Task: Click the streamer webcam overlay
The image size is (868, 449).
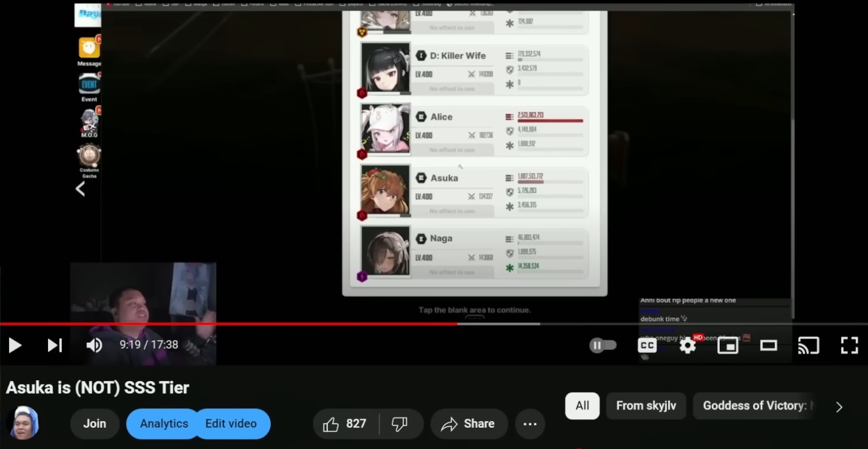Action: coord(143,314)
